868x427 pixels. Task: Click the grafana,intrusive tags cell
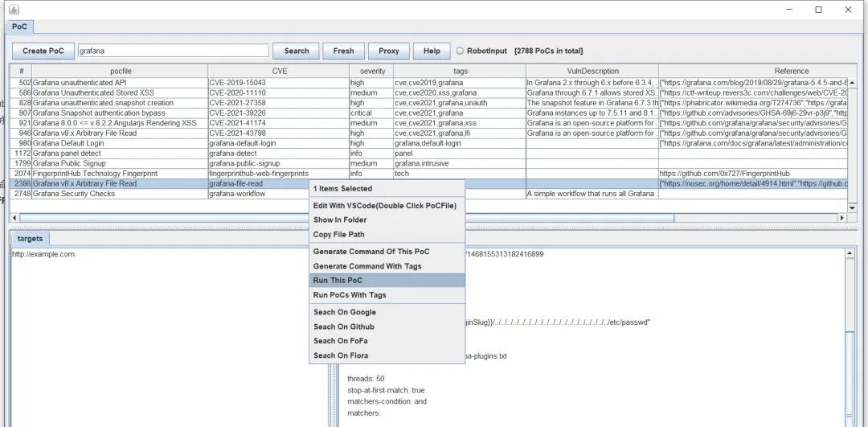point(460,163)
